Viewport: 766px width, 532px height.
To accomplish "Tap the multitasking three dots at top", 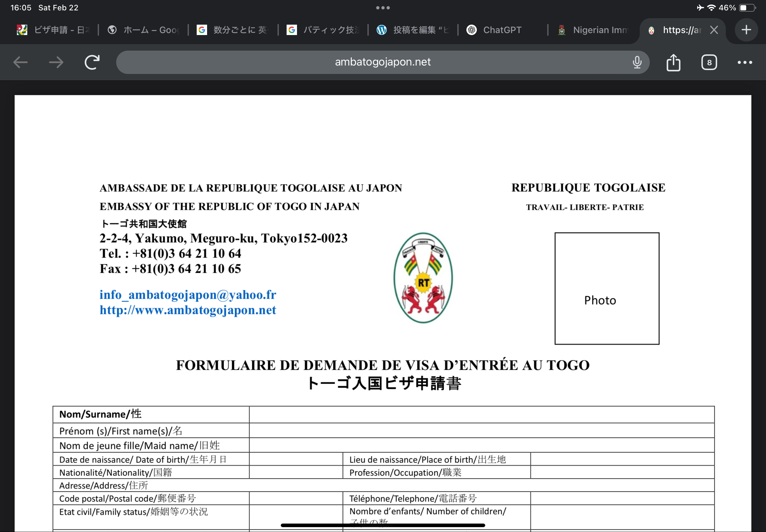I will tap(383, 8).
